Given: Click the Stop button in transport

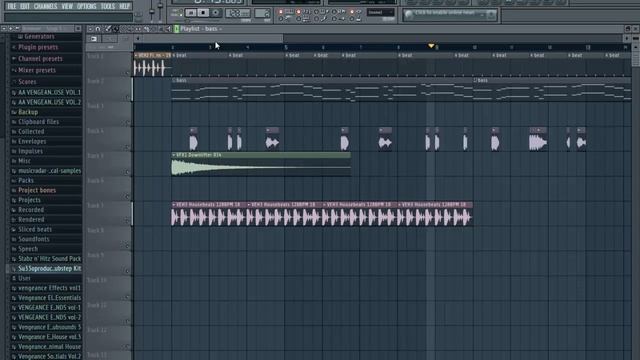Looking at the screenshot, I should 203,13.
